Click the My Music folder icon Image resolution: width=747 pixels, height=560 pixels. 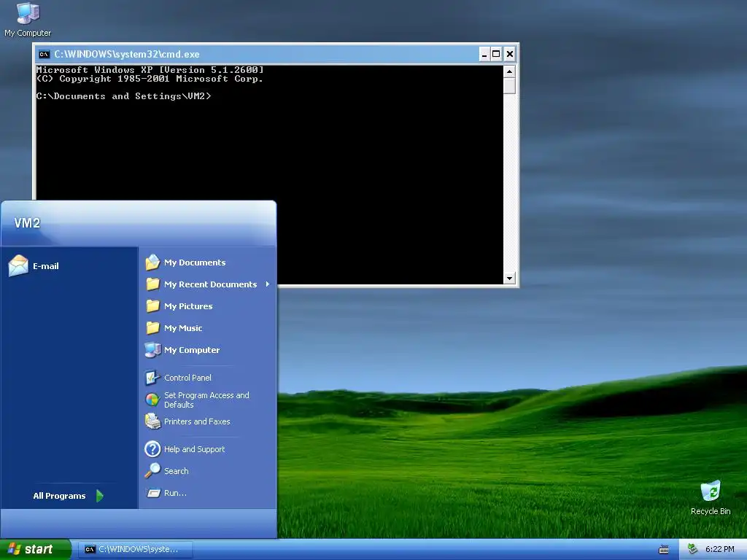click(152, 328)
